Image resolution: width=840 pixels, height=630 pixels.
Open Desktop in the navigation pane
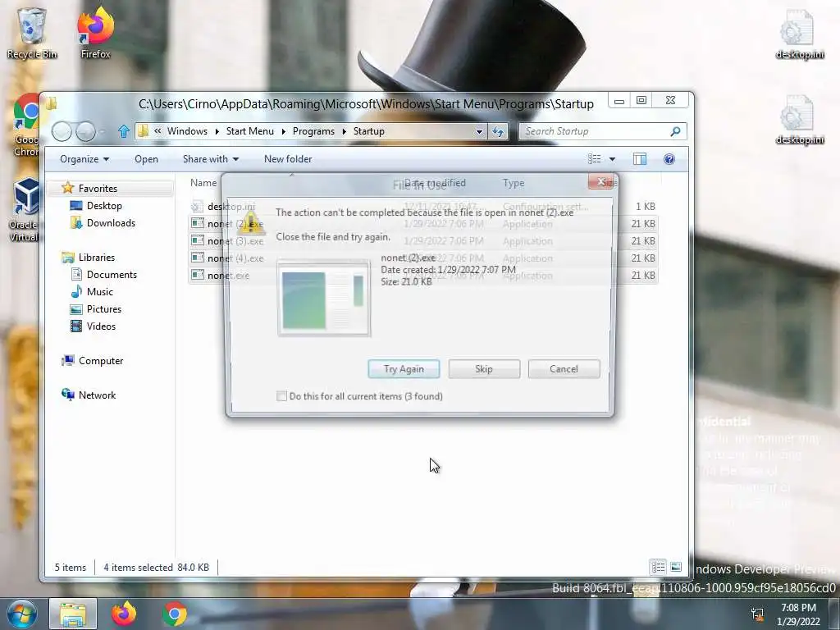(x=104, y=206)
